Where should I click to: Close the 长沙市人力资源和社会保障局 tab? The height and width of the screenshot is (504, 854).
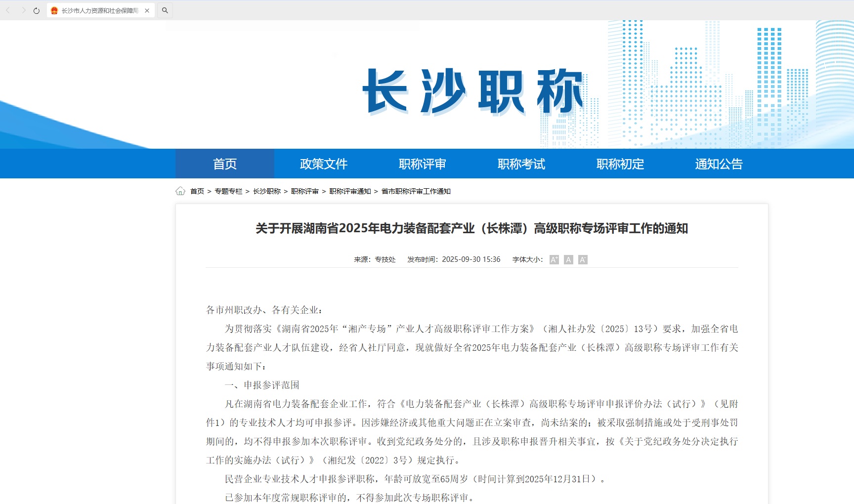pyautogui.click(x=147, y=10)
